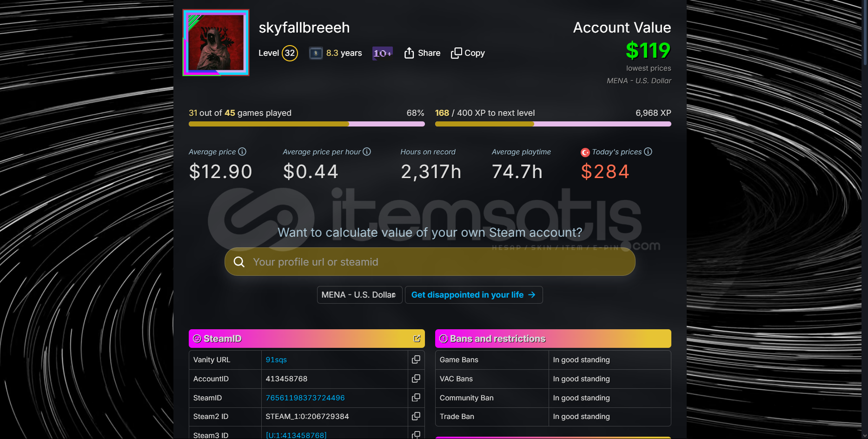
Task: Select the $284 today's prices value
Action: click(605, 172)
